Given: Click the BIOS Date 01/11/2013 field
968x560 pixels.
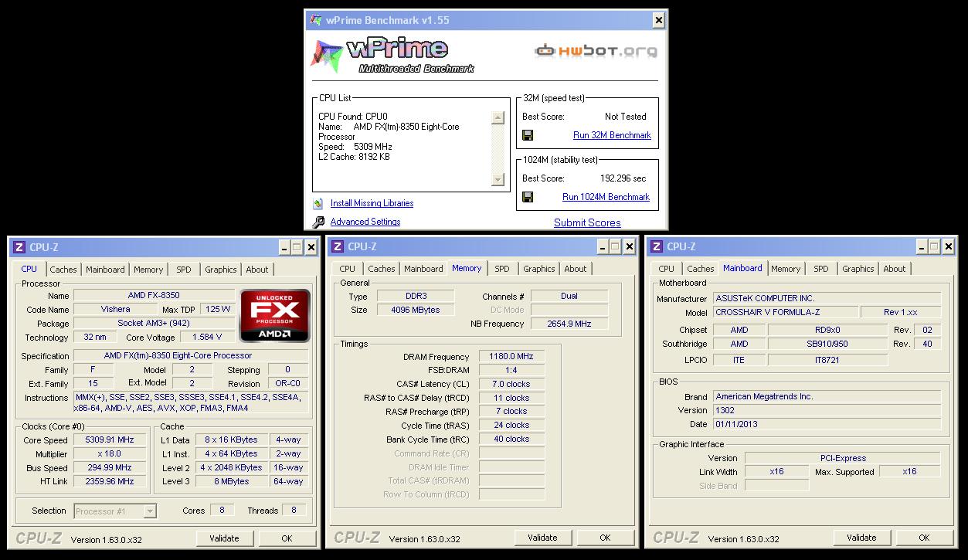Looking at the screenshot, I should point(827,424).
